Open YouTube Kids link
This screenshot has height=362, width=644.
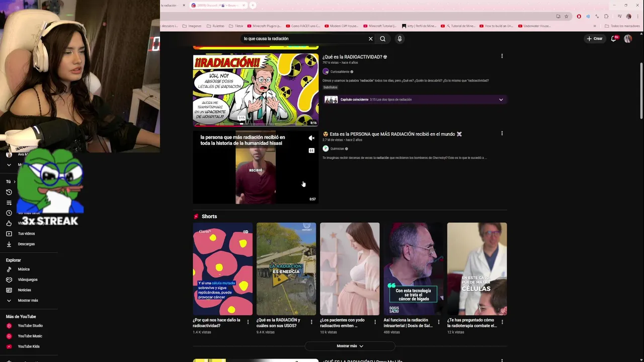coord(28,346)
